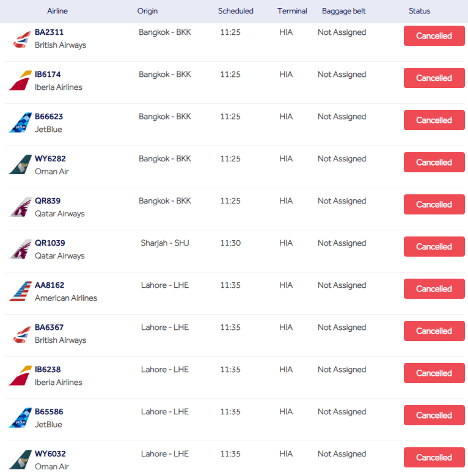Click Oman Air logo for WY6282
This screenshot has width=468, height=476.
click(20, 165)
